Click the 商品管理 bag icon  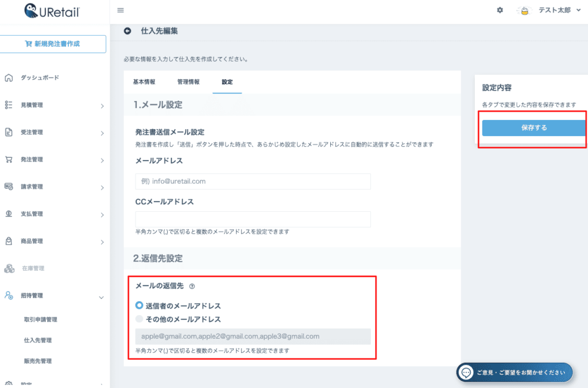click(x=9, y=241)
